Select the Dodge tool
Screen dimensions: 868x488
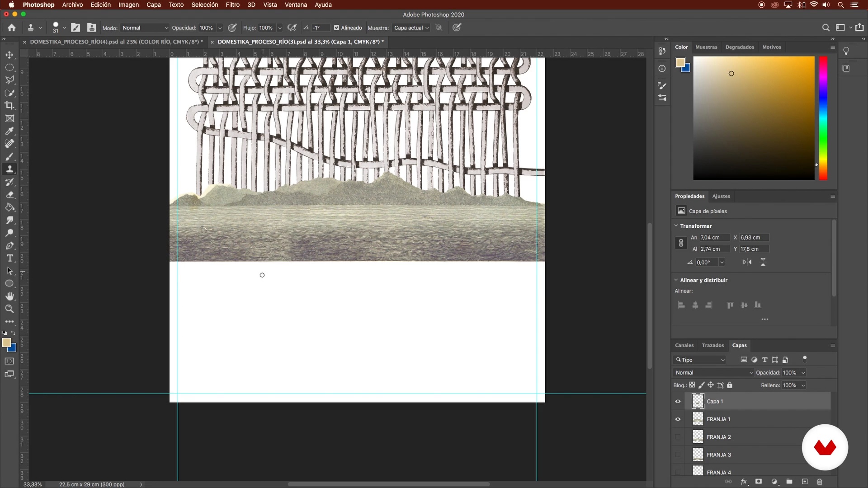coord(9,233)
